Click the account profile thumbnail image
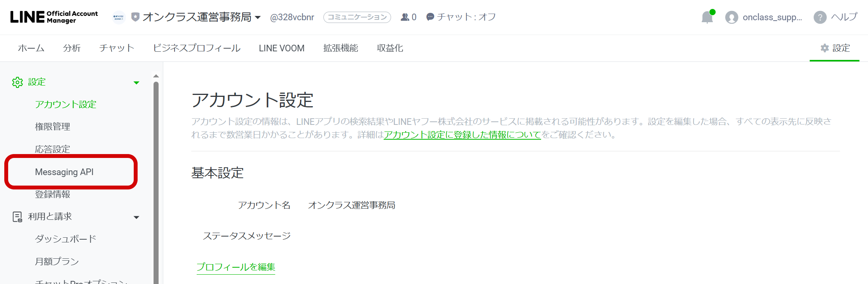 coord(119,17)
